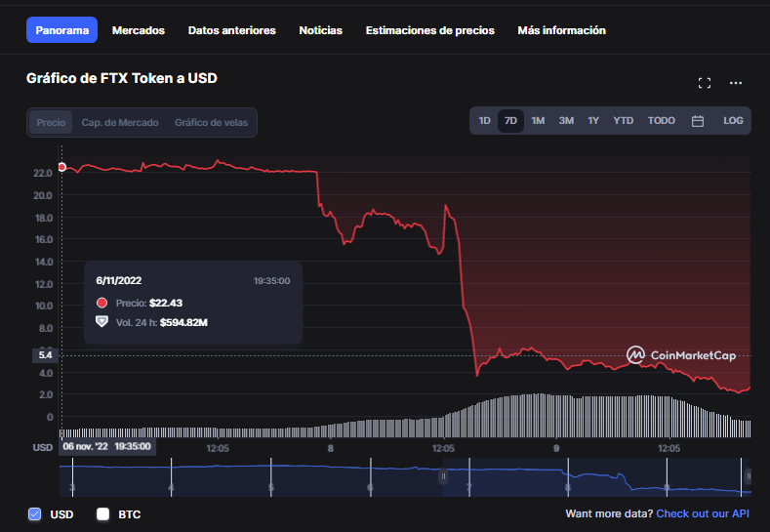
Task: Uncheck the USD checkbox
Action: pyautogui.click(x=34, y=513)
